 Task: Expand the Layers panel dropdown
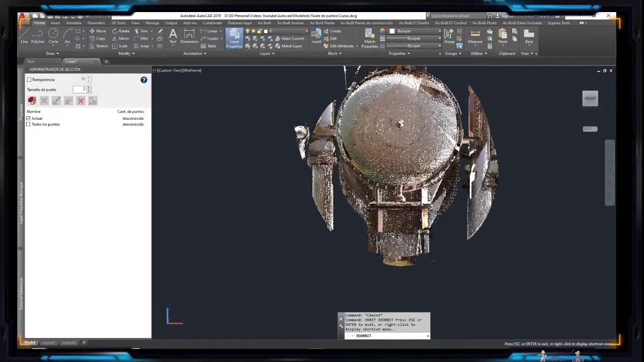pos(267,53)
